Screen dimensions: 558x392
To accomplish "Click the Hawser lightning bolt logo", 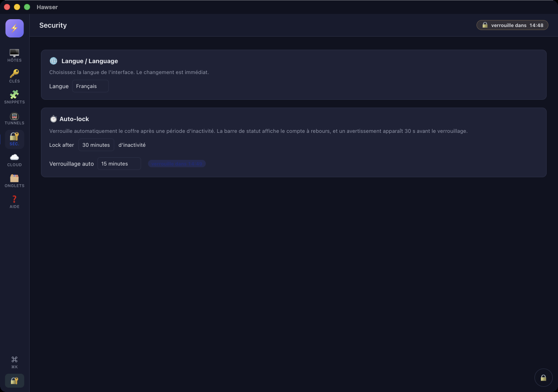I will coord(14,28).
